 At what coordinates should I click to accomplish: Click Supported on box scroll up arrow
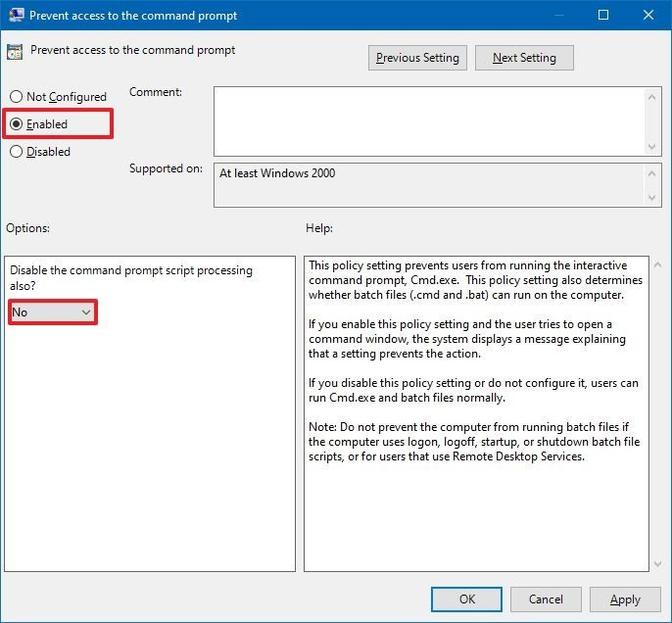(x=651, y=173)
